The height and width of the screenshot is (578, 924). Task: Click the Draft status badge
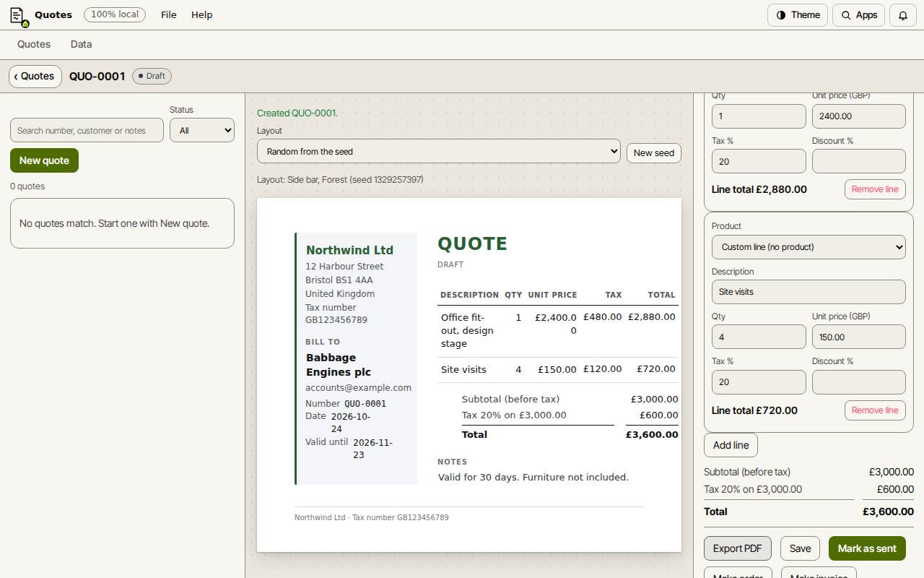(152, 76)
